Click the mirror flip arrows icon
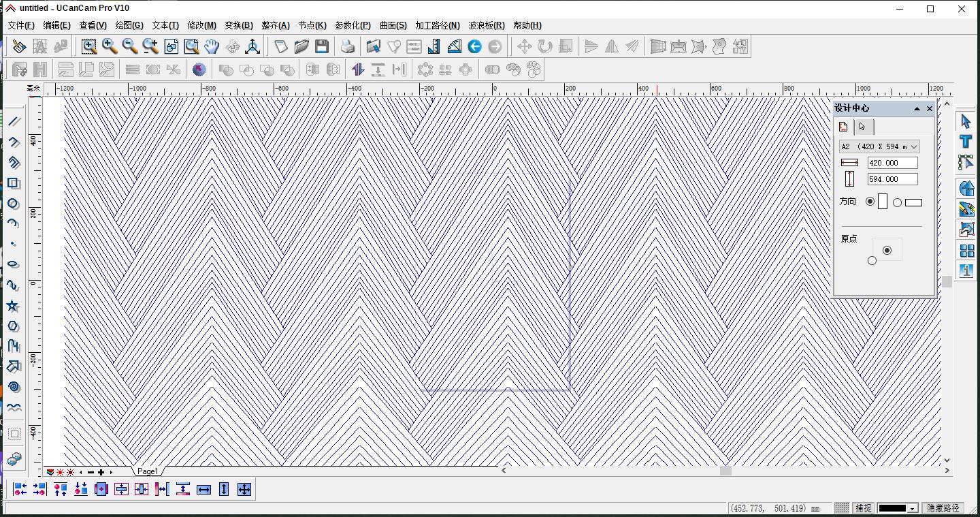The height and width of the screenshot is (517, 980). pyautogui.click(x=358, y=69)
